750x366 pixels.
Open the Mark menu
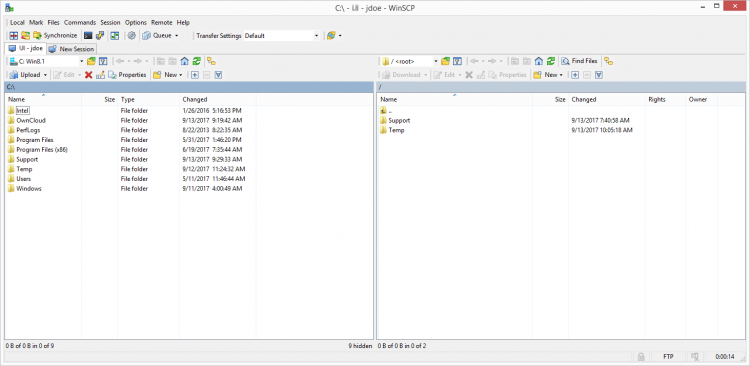pyautogui.click(x=36, y=22)
